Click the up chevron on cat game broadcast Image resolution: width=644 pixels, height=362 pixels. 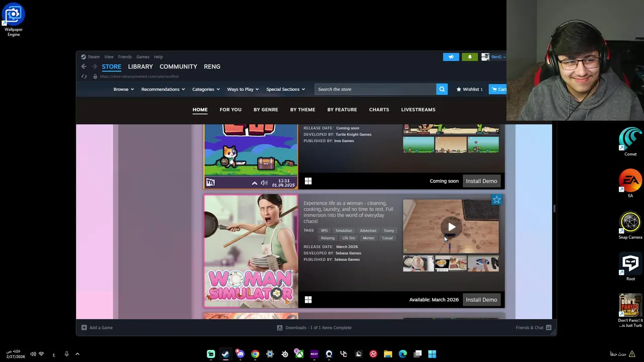tap(255, 183)
